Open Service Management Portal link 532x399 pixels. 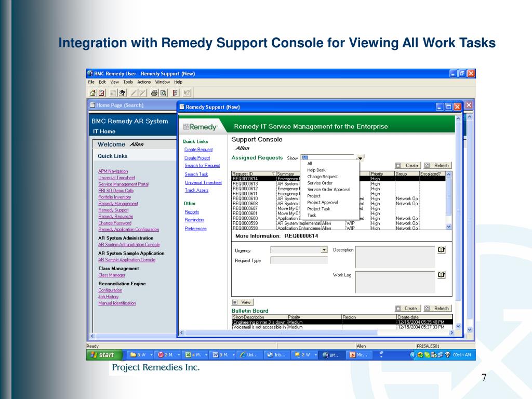(124, 184)
